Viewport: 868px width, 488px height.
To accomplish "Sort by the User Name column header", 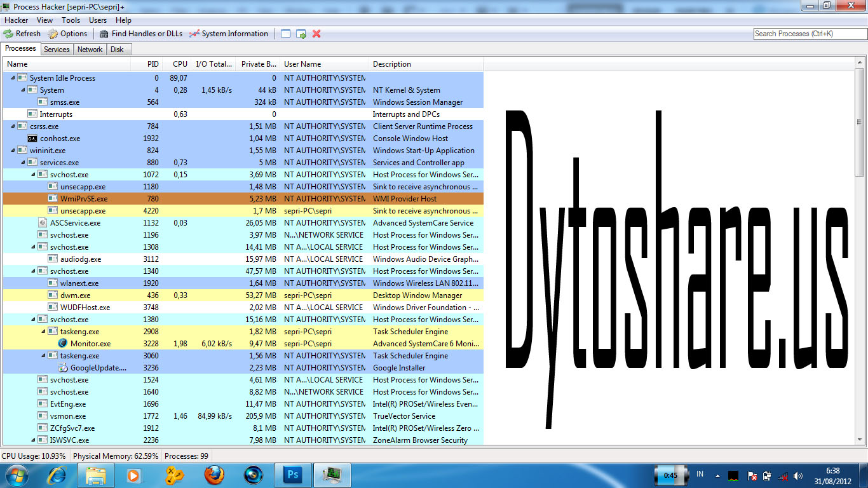I will click(x=325, y=64).
